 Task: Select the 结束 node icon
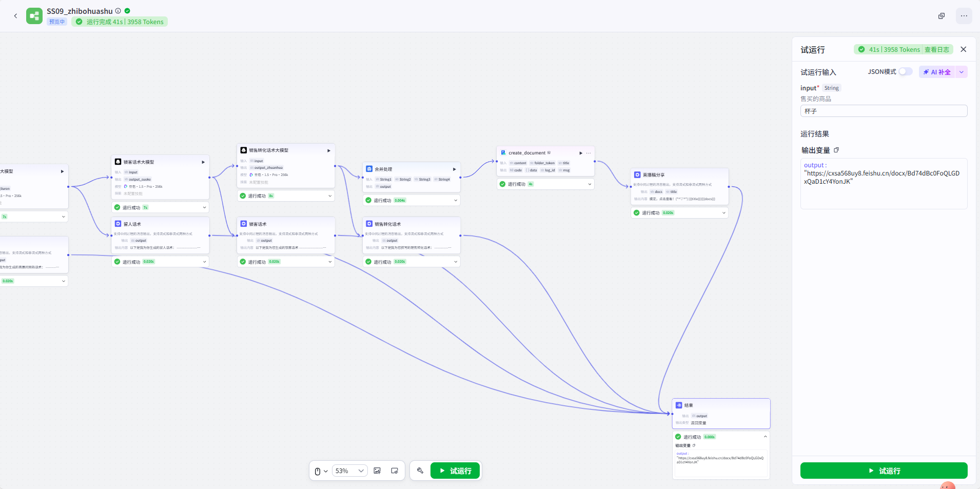pyautogui.click(x=679, y=405)
